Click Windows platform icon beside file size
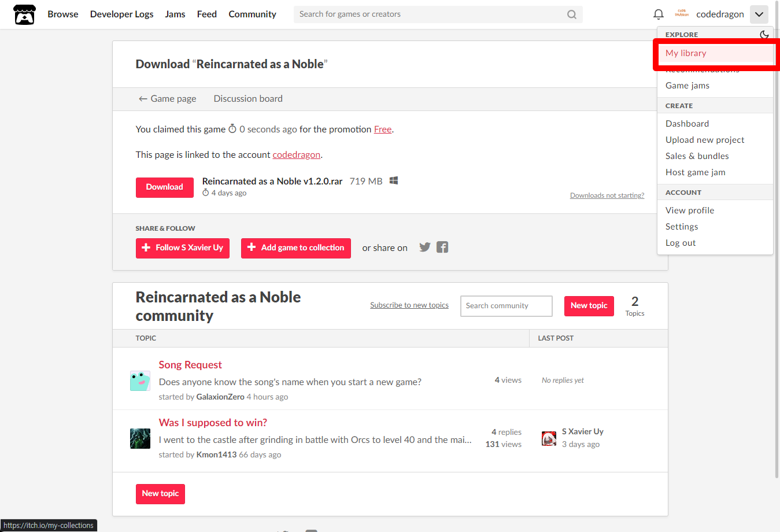Screen dimensions: 780x532 click(394, 181)
